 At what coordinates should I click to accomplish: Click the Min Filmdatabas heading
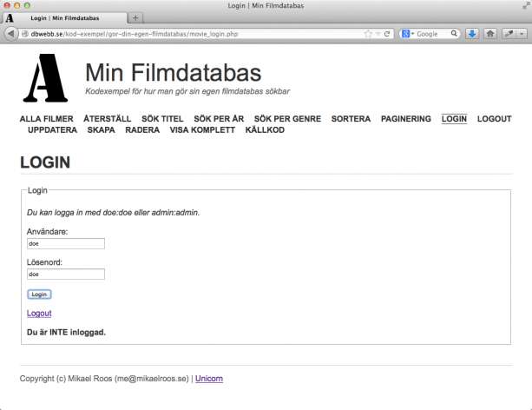coord(173,73)
